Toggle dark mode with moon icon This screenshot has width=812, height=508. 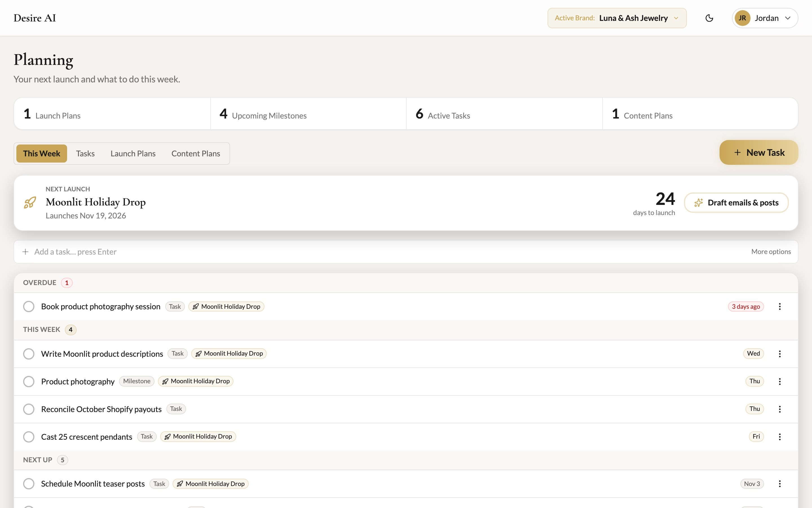(709, 18)
